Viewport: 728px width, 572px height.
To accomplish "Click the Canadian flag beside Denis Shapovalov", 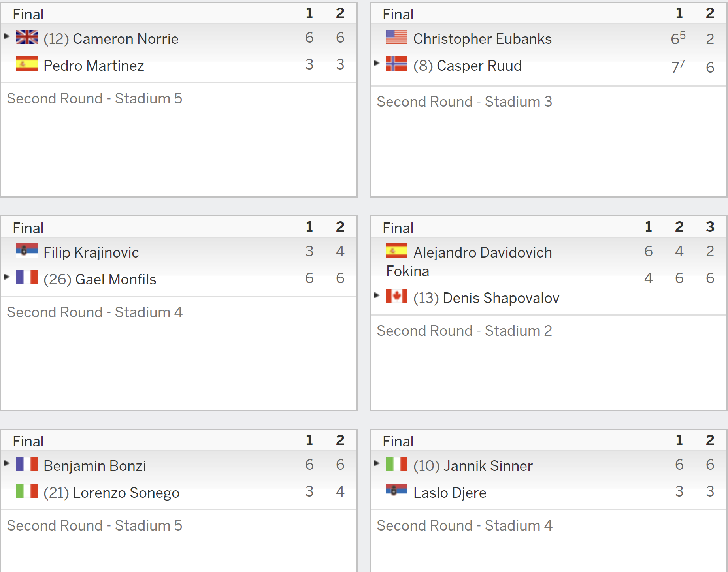I will coord(397,296).
